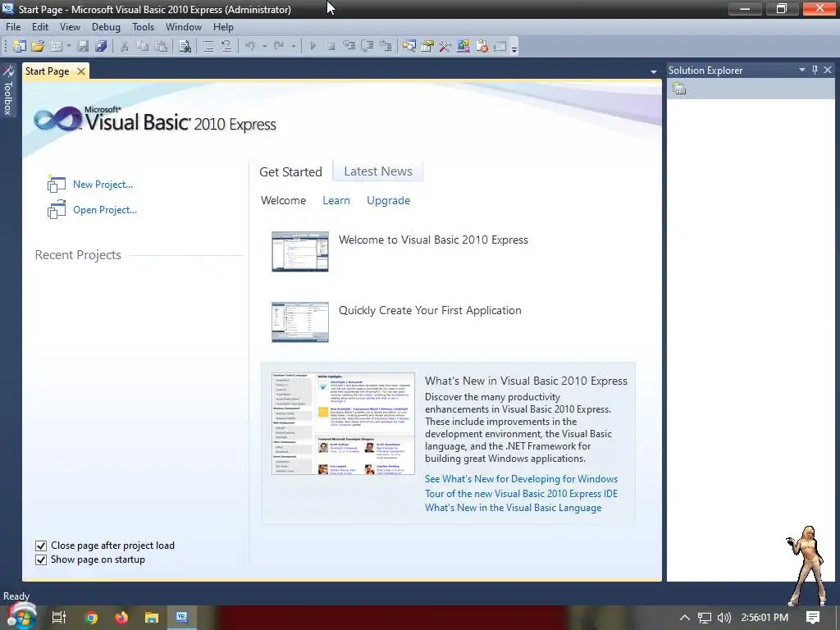Click the Undo toolbar icon

[250, 46]
